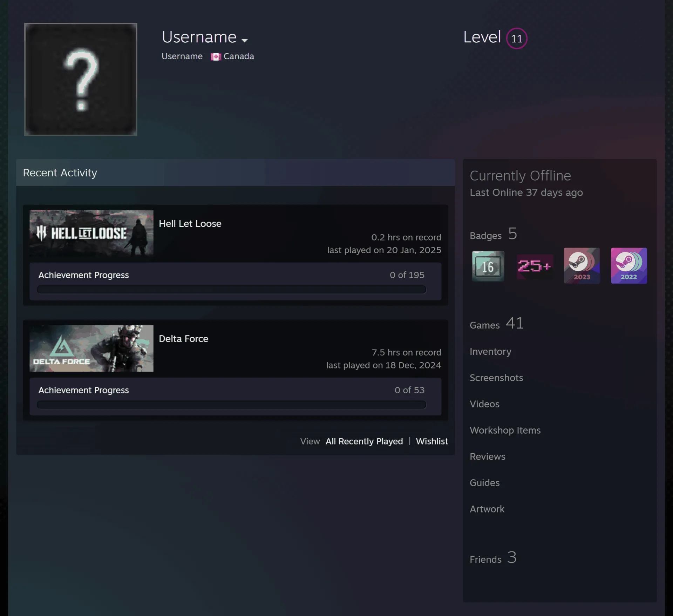The width and height of the screenshot is (673, 616).
Task: Click 'Last Online 37 days ago' text
Action: click(x=526, y=192)
